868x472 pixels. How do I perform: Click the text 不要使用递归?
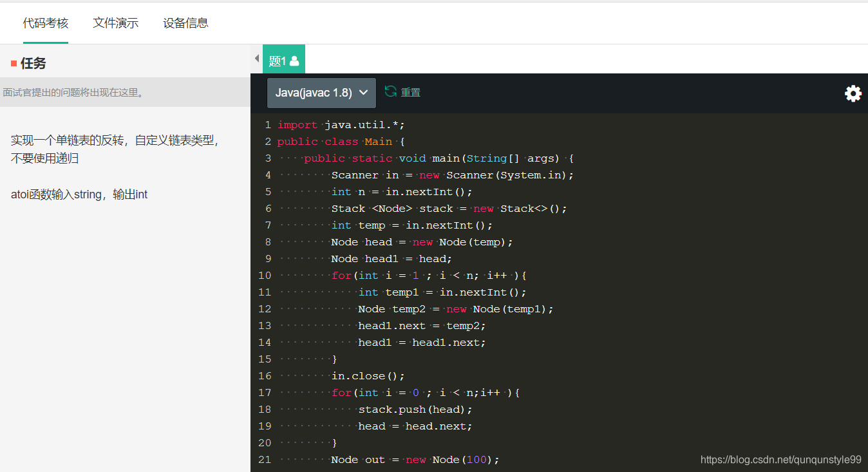[45, 158]
